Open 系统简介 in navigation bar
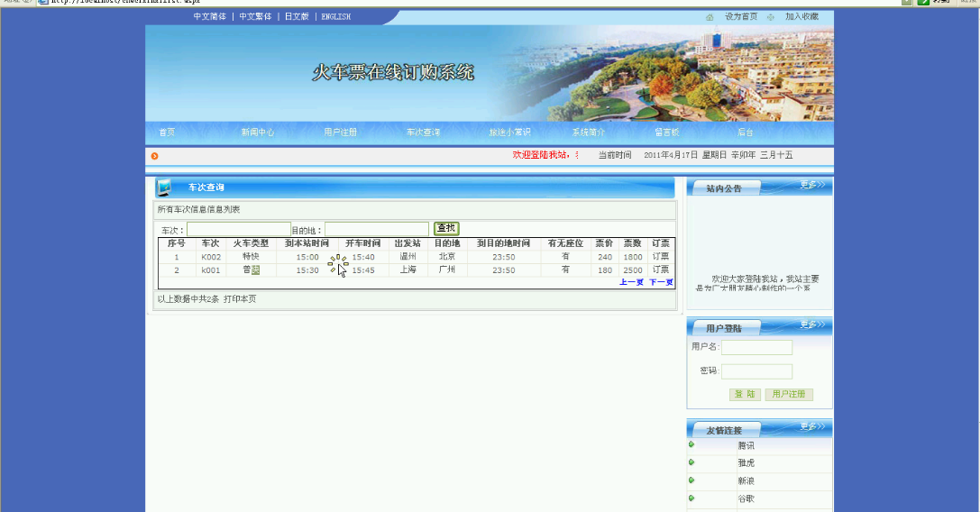The width and height of the screenshot is (980, 512). click(589, 133)
